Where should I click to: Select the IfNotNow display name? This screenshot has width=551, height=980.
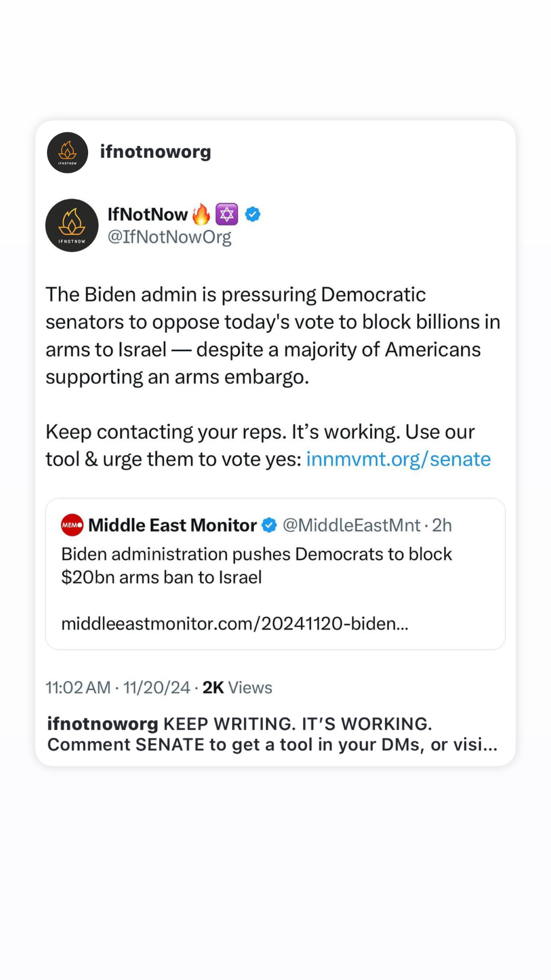coord(147,215)
